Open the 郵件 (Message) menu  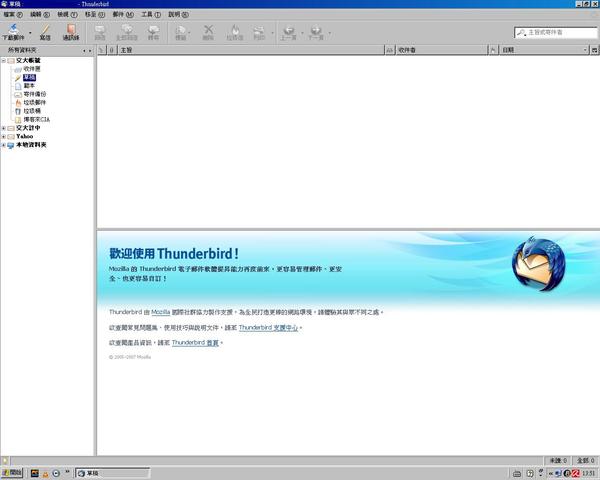coord(123,15)
